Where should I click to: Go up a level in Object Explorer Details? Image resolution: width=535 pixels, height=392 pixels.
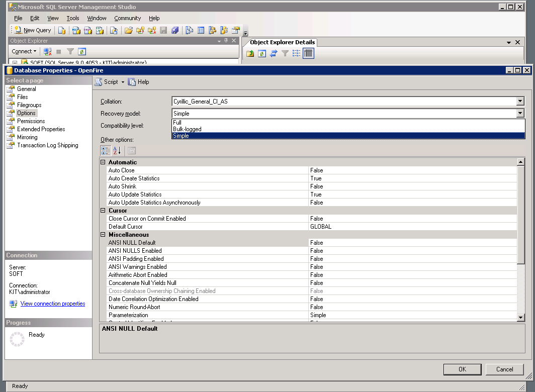[250, 54]
